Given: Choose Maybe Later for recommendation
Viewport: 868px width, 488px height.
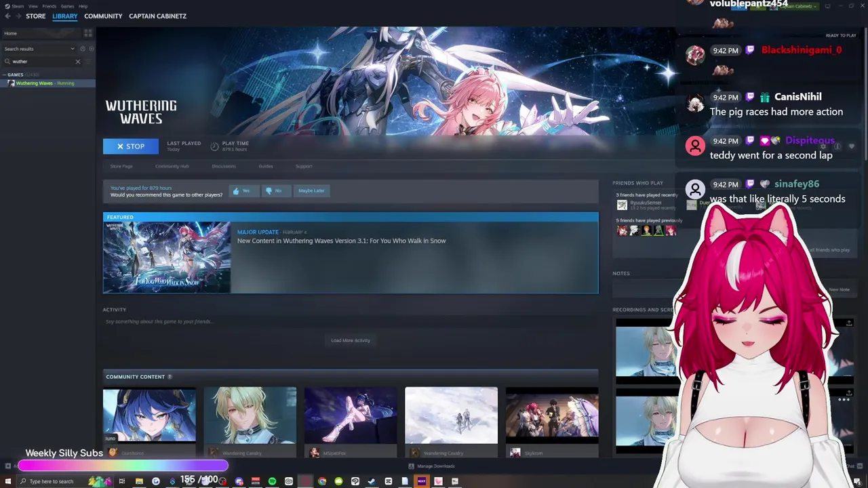Looking at the screenshot, I should 311,190.
